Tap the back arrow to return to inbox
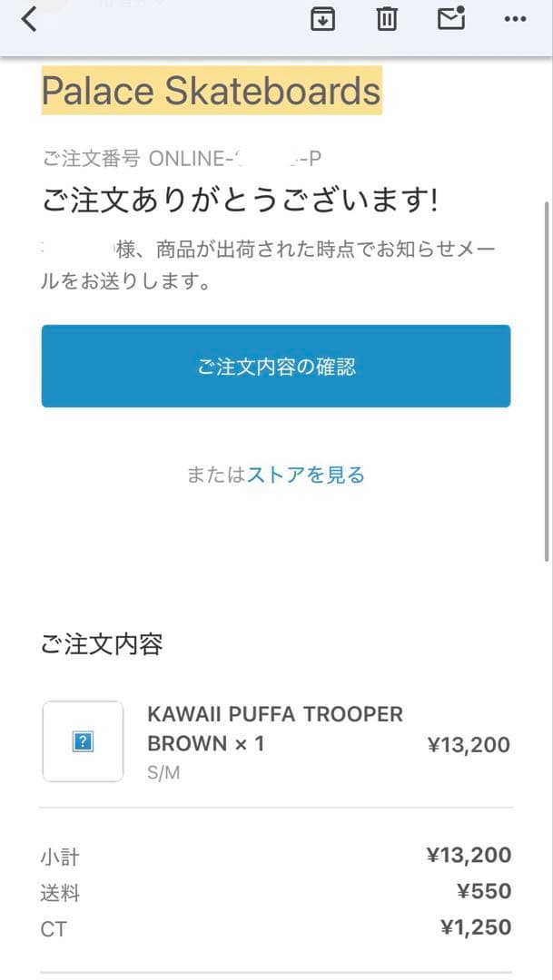The height and width of the screenshot is (980, 553). (26, 18)
